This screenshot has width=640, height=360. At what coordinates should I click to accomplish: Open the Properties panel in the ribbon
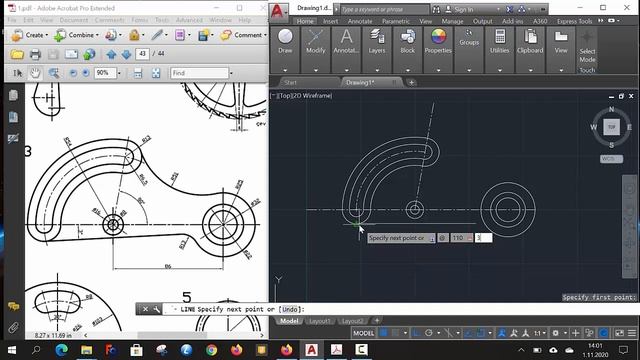coord(438,42)
